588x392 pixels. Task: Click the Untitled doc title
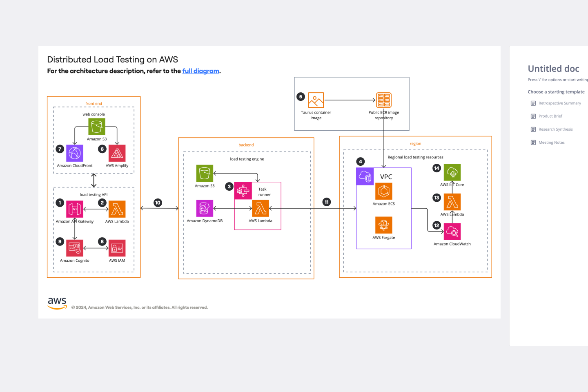(553, 69)
